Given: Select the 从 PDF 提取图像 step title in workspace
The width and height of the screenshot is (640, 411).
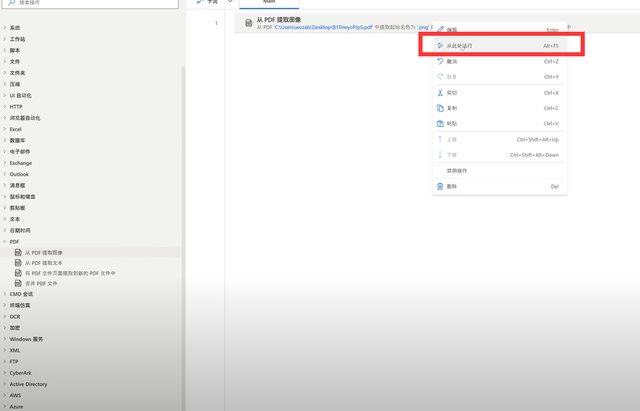Looking at the screenshot, I should [x=278, y=20].
